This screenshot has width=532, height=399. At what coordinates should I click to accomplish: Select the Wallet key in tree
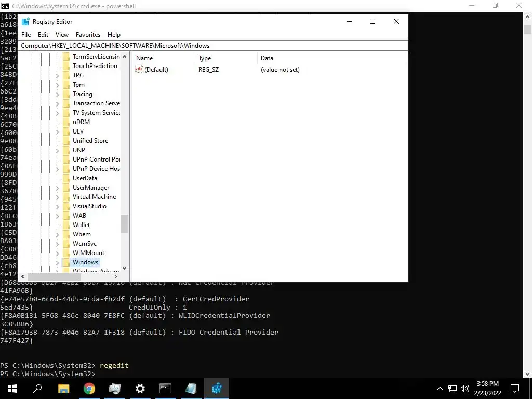click(x=81, y=224)
